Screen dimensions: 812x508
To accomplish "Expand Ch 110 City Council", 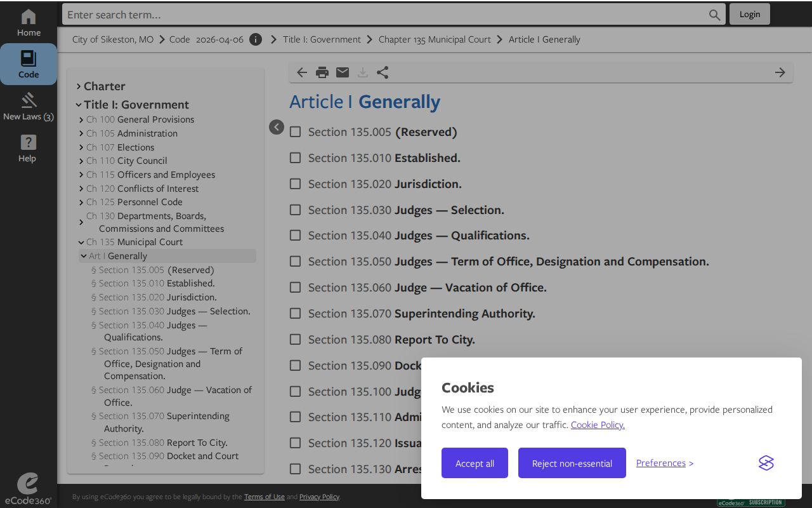I will [81, 161].
